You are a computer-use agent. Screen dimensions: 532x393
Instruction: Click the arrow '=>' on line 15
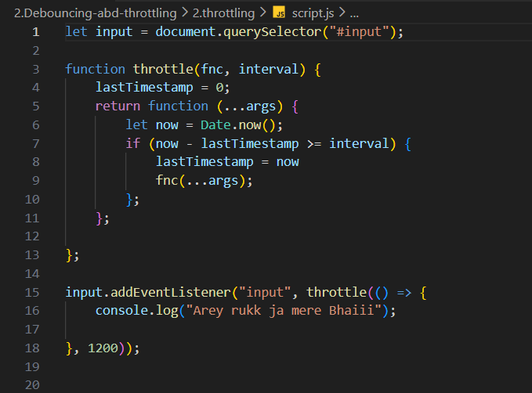404,293
